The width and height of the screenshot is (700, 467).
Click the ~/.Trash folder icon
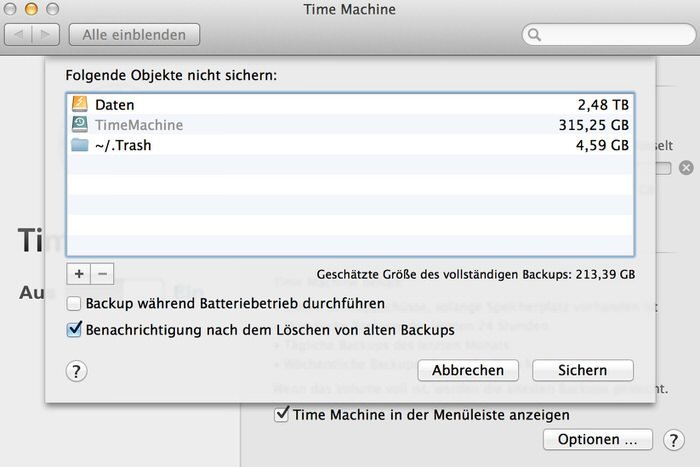click(x=80, y=145)
